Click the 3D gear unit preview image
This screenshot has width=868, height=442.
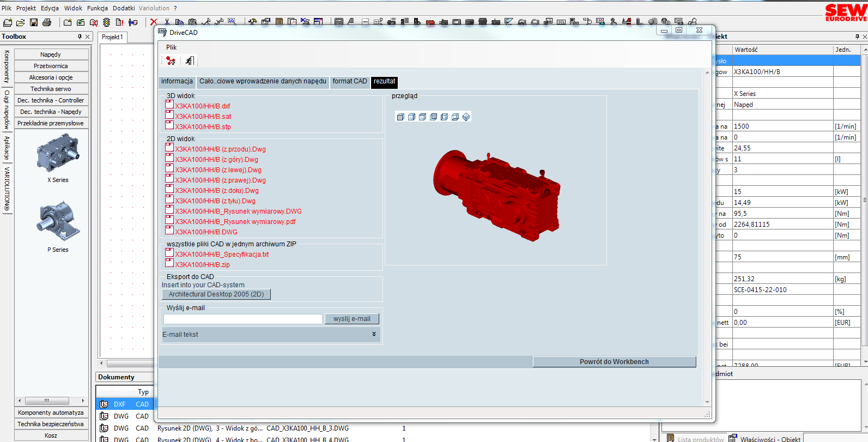click(496, 196)
